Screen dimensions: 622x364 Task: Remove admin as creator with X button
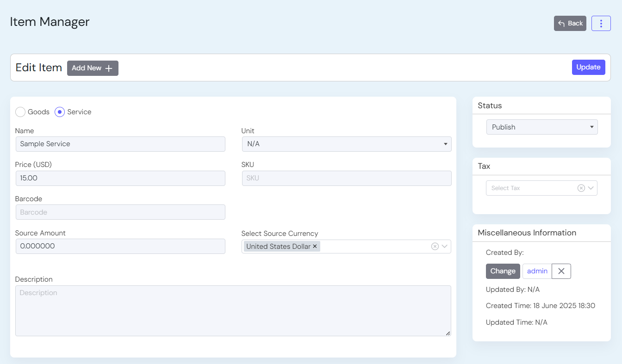561,271
